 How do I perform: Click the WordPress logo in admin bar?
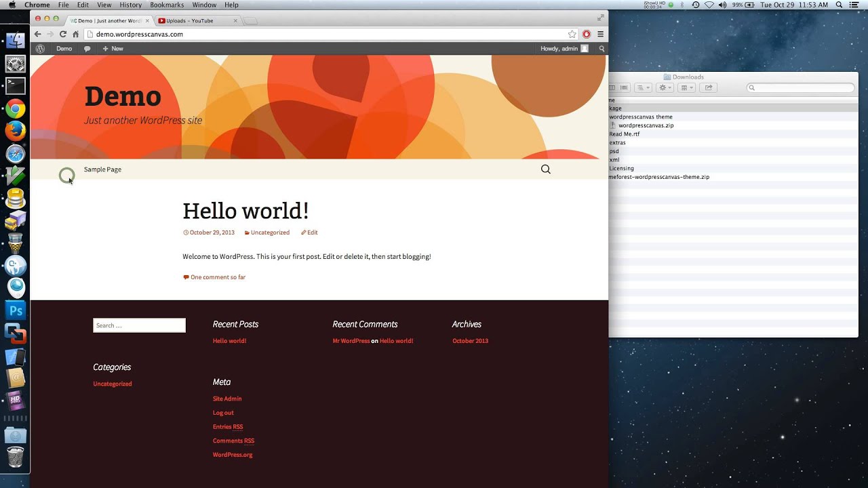(x=40, y=49)
